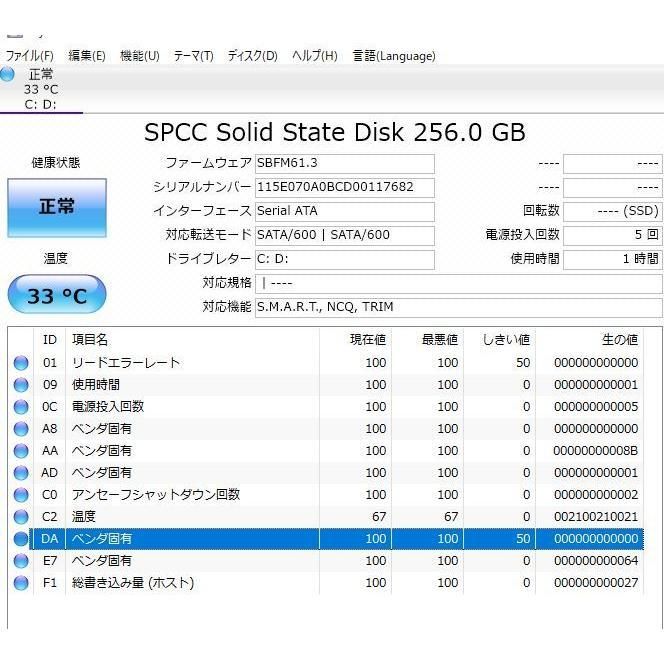The image size is (664, 664).
Task: Click the 正常 health status button
Action: pos(57,208)
